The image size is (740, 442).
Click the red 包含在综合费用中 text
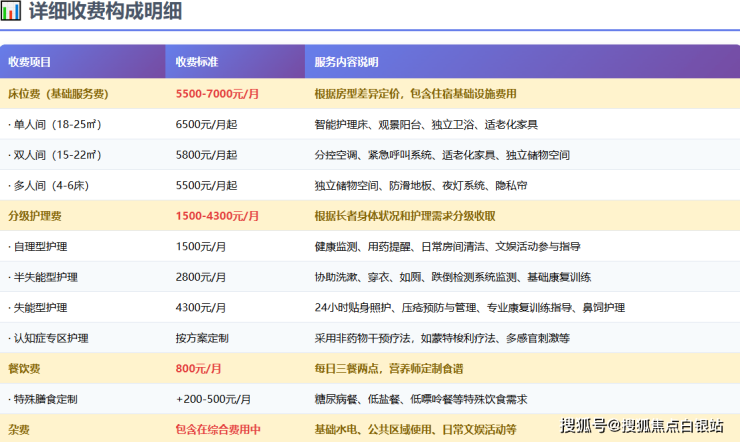point(217,429)
